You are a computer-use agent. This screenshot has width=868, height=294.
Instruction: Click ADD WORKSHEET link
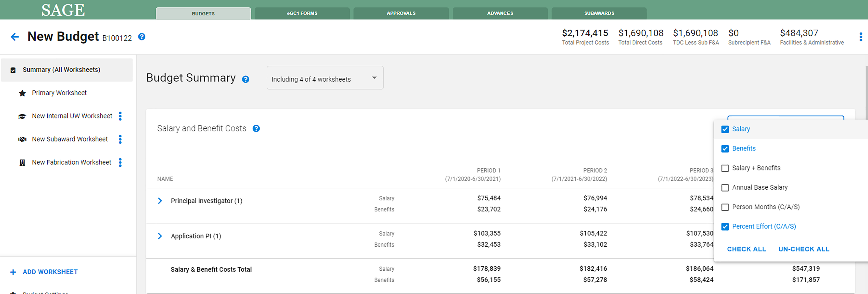tap(50, 272)
